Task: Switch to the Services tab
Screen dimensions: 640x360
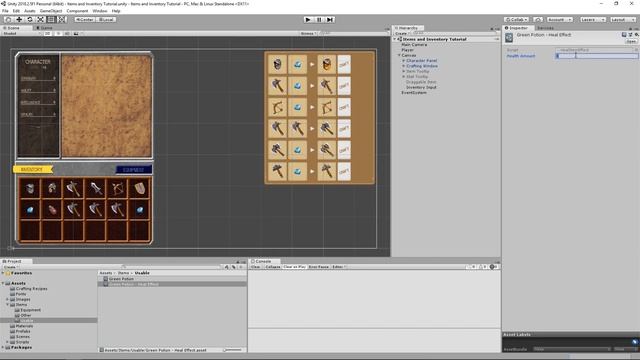Action: pyautogui.click(x=545, y=28)
